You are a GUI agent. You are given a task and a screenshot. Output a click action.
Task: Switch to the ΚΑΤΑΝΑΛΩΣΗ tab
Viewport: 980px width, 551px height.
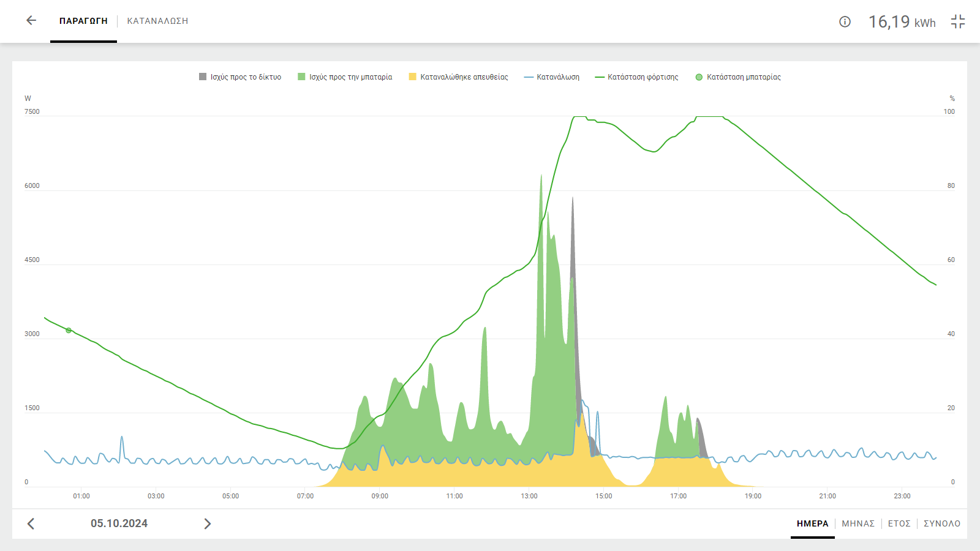point(157,21)
